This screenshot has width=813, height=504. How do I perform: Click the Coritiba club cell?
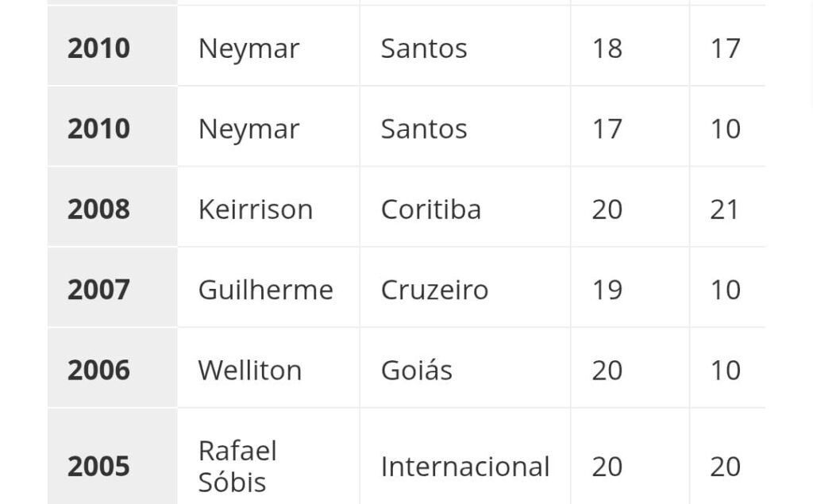tap(431, 210)
